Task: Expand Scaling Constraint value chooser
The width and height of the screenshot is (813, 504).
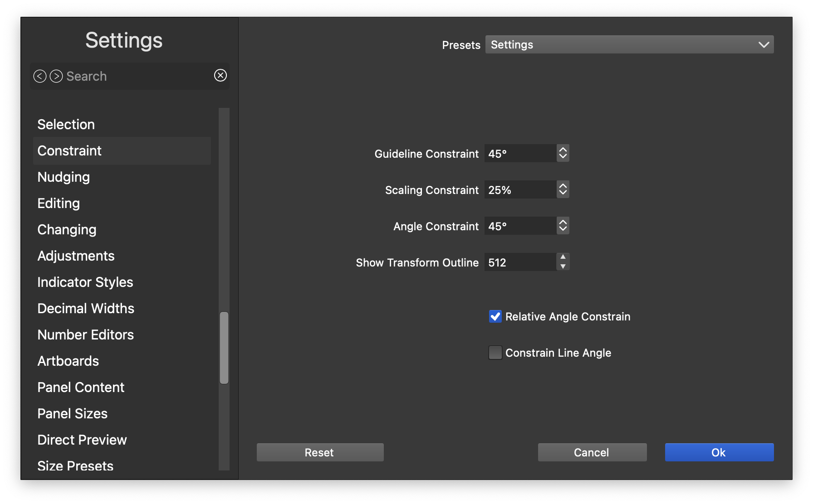Action: pyautogui.click(x=563, y=189)
